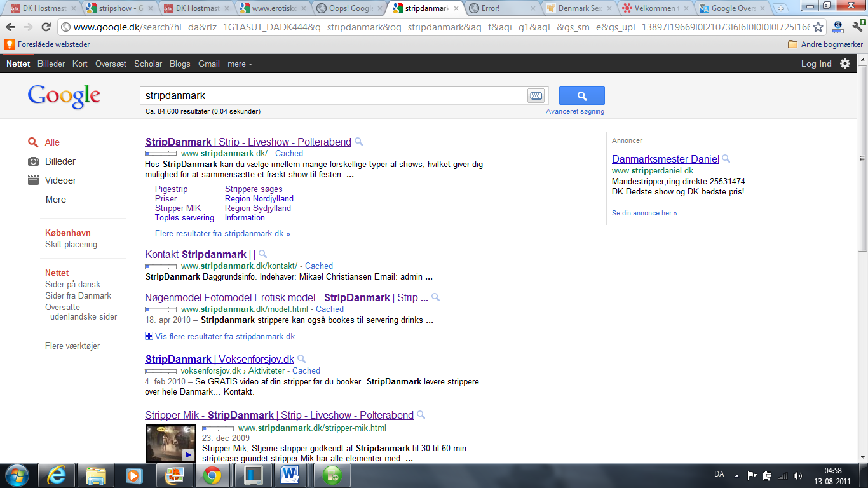Image resolution: width=868 pixels, height=488 pixels.
Task: Open Google settings gear icon
Action: pyautogui.click(x=845, y=64)
